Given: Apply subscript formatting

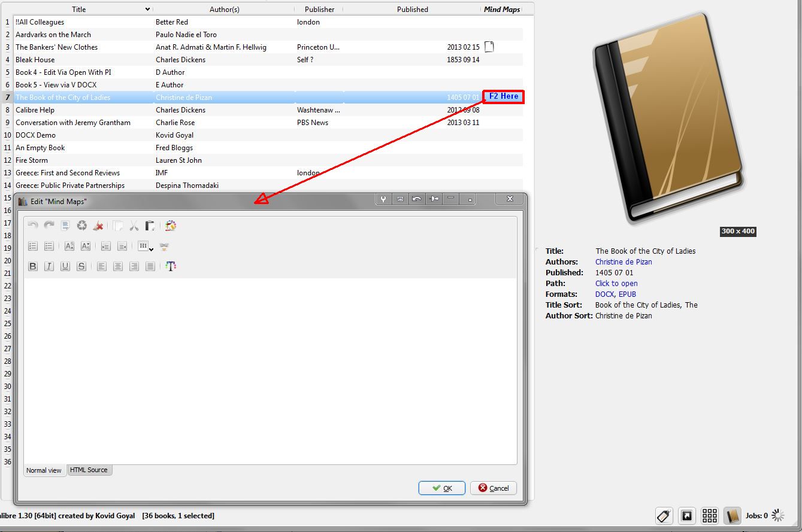Looking at the screenshot, I should click(86, 246).
